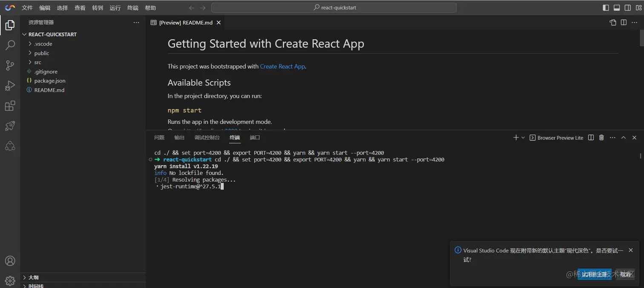This screenshot has height=288, width=644.
Task: Expand the 大纲 outline section
Action: tap(83, 277)
